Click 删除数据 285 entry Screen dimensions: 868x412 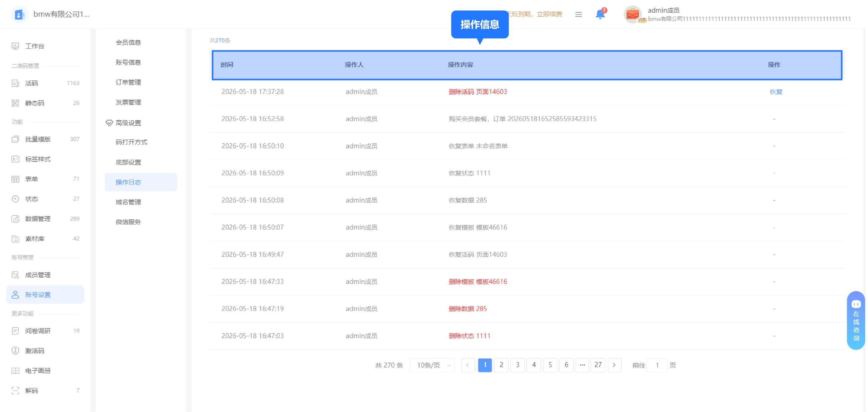[x=467, y=308]
